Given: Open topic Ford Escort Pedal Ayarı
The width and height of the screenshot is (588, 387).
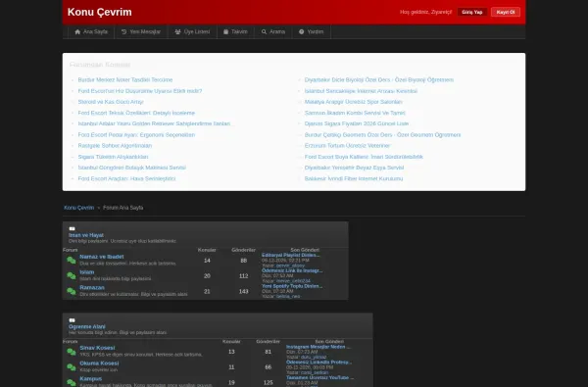Looking at the screenshot, I should coord(136,134).
